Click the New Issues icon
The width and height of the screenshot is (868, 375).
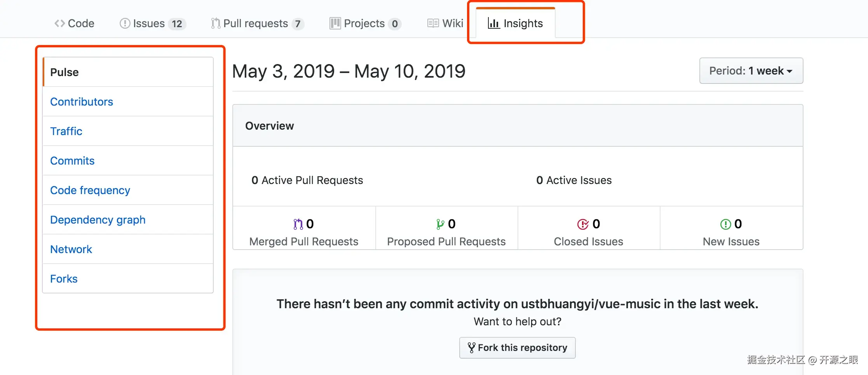[x=725, y=224]
